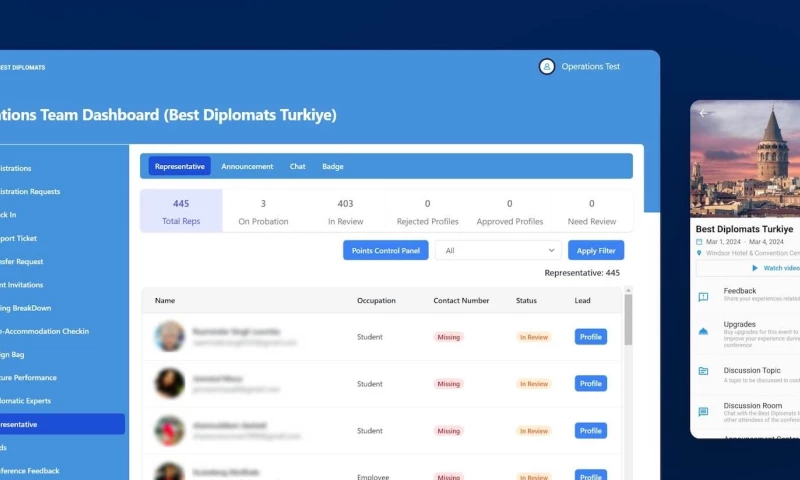
Task: Click the Status column header
Action: tap(526, 300)
